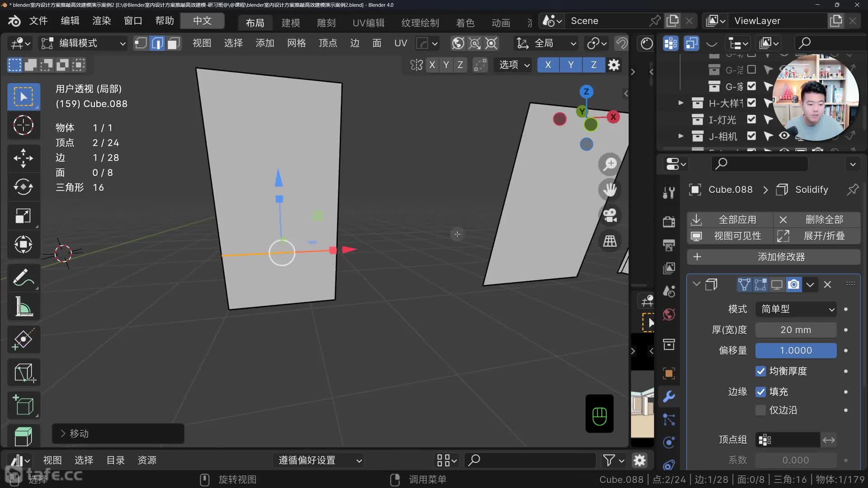Select the Rotate tool

[x=23, y=187]
